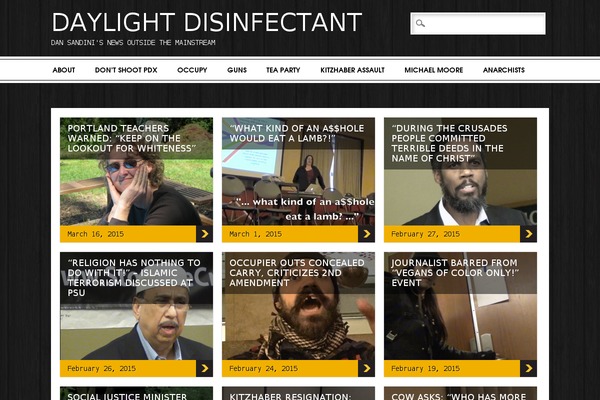
Task: Click the February 24, 2015 date bar
Action: 290,368
